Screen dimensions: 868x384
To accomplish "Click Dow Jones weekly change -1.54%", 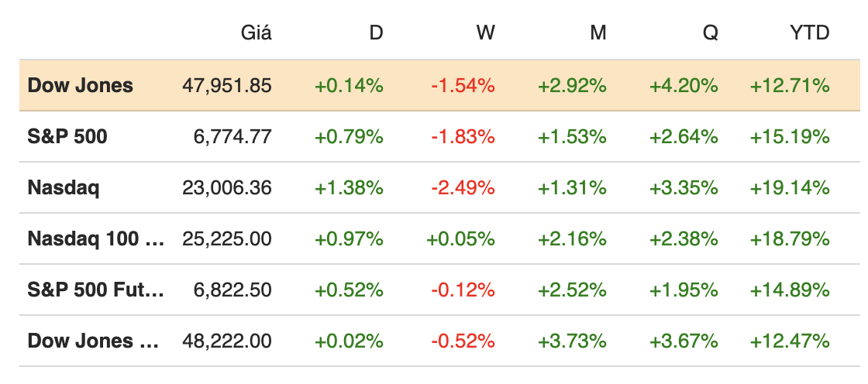I will pos(463,86).
